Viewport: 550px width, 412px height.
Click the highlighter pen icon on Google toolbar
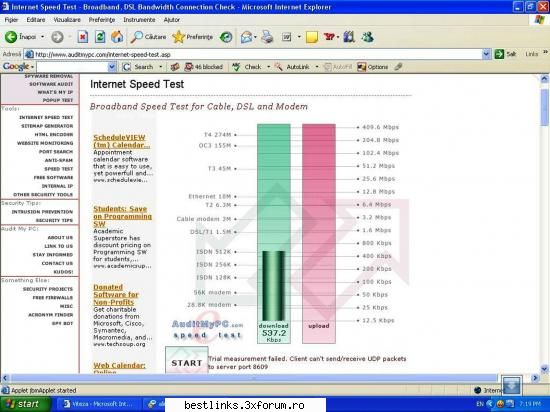click(x=398, y=67)
